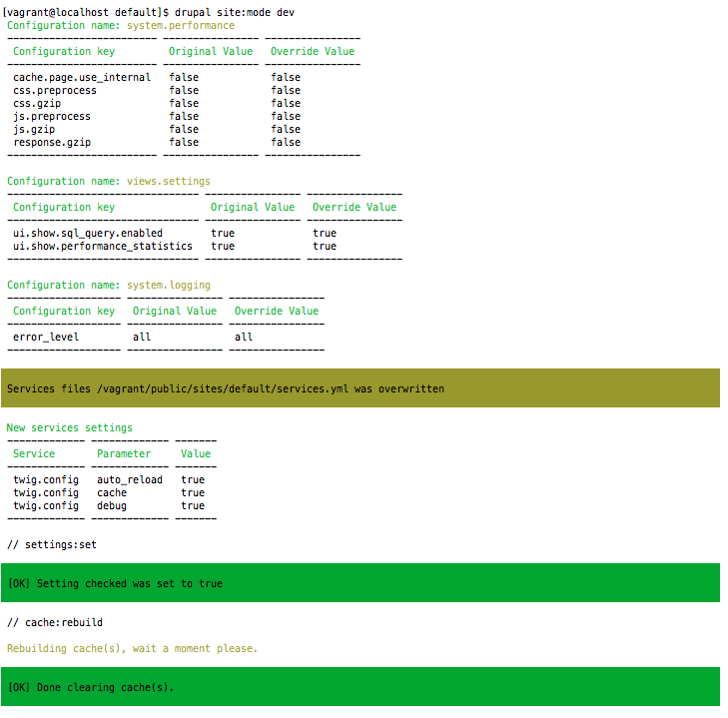Click the parameter 'cache' in services table

pos(112,492)
